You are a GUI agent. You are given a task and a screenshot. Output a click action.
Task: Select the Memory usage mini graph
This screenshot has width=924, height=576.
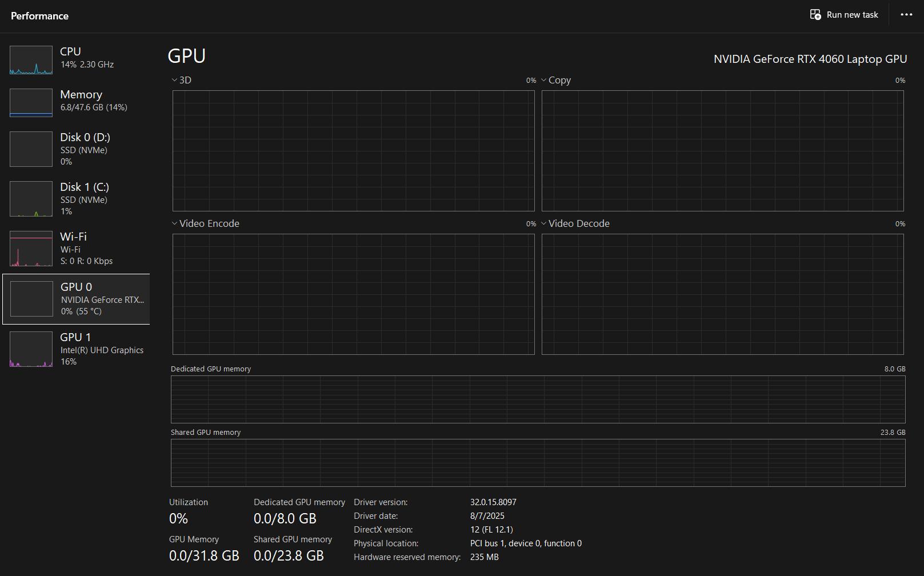pyautogui.click(x=31, y=103)
